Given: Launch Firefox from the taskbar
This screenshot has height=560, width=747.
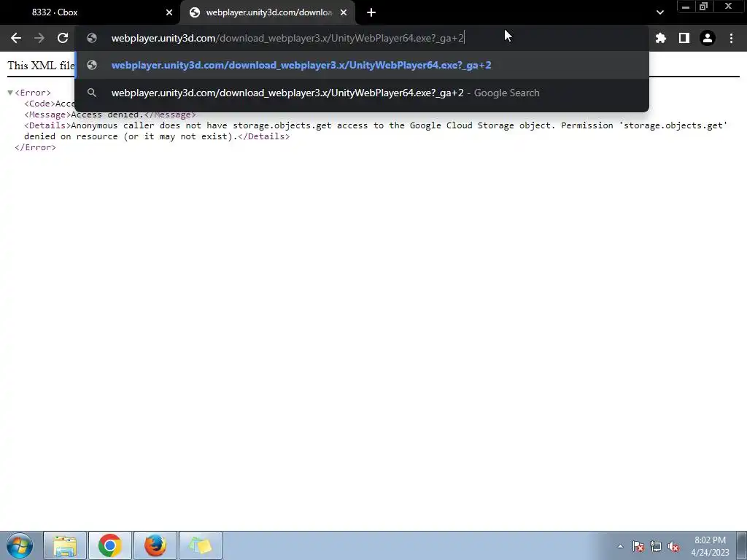Looking at the screenshot, I should click(x=155, y=545).
